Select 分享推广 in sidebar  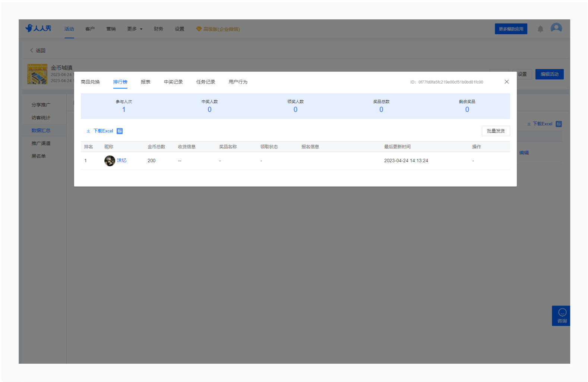[41, 105]
